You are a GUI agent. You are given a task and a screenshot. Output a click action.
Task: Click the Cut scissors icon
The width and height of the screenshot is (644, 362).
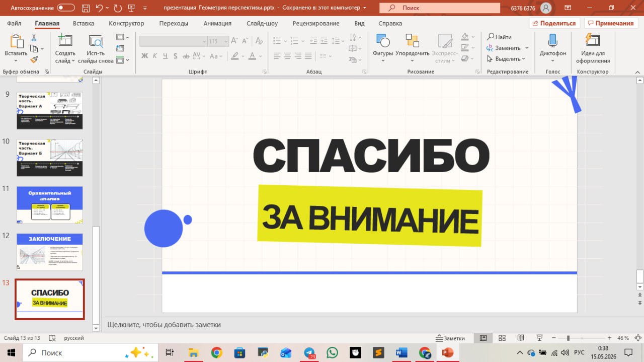pos(34,38)
